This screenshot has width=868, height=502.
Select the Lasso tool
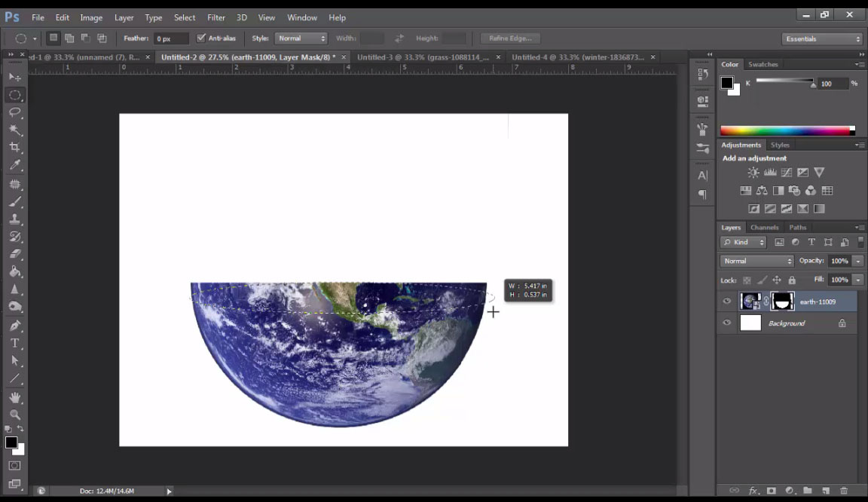click(x=14, y=112)
